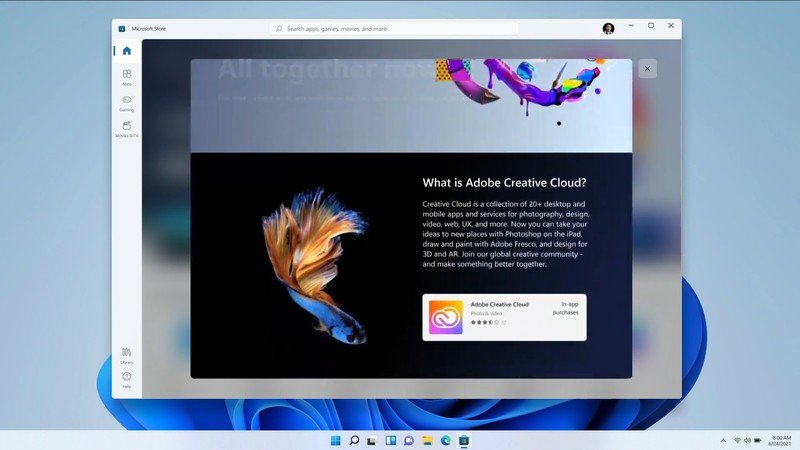Open File Explorer from taskbar
Screen dimensions: 800x450
pyautogui.click(x=427, y=440)
